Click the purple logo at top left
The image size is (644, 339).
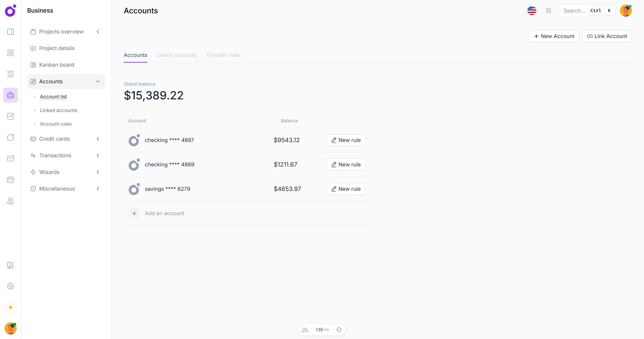11,11
